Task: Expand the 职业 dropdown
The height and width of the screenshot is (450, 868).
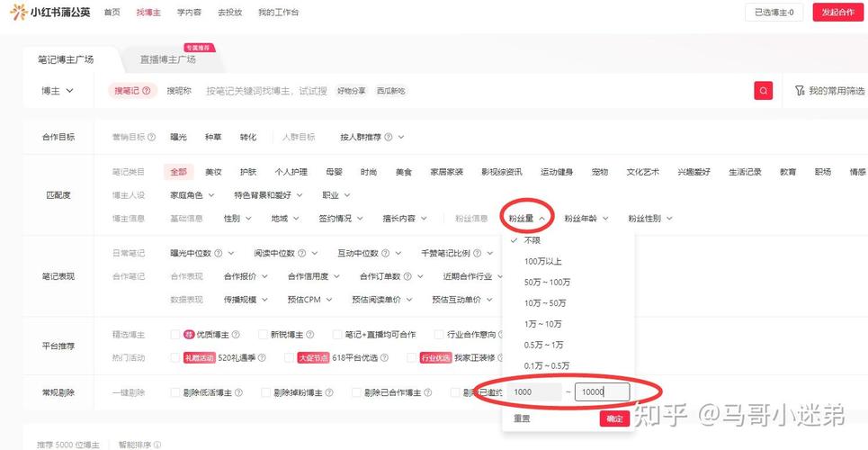Action: coord(336,195)
